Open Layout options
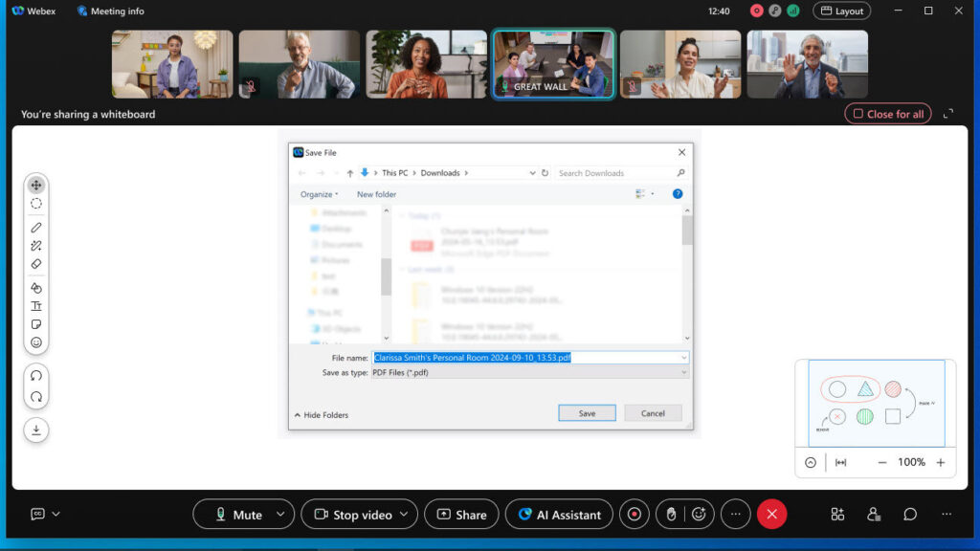The width and height of the screenshot is (980, 551). click(x=842, y=11)
